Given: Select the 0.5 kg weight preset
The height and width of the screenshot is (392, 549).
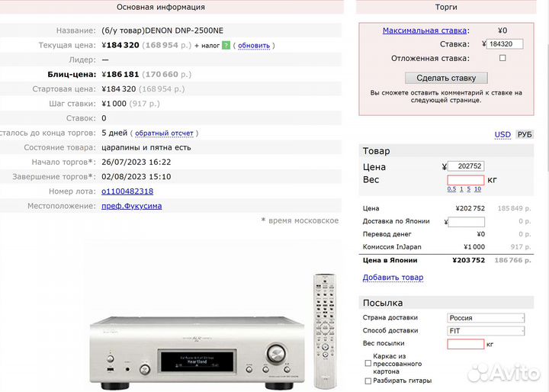Looking at the screenshot, I should 451,189.
